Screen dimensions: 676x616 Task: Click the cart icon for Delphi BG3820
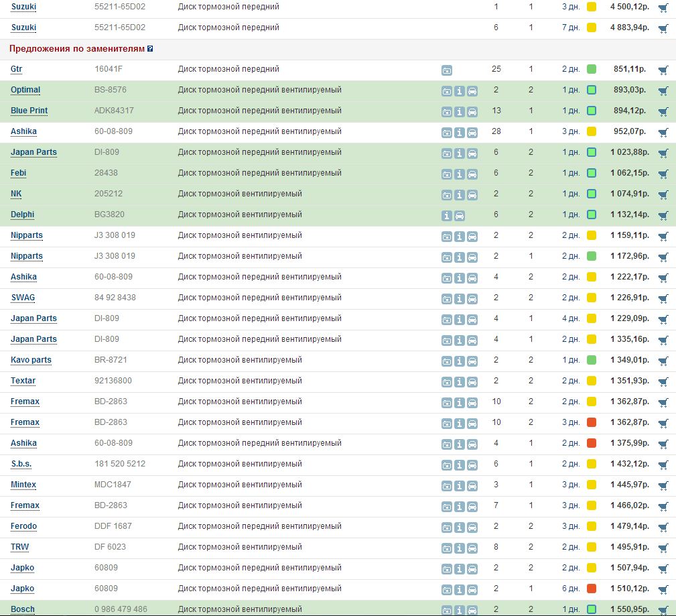(663, 215)
